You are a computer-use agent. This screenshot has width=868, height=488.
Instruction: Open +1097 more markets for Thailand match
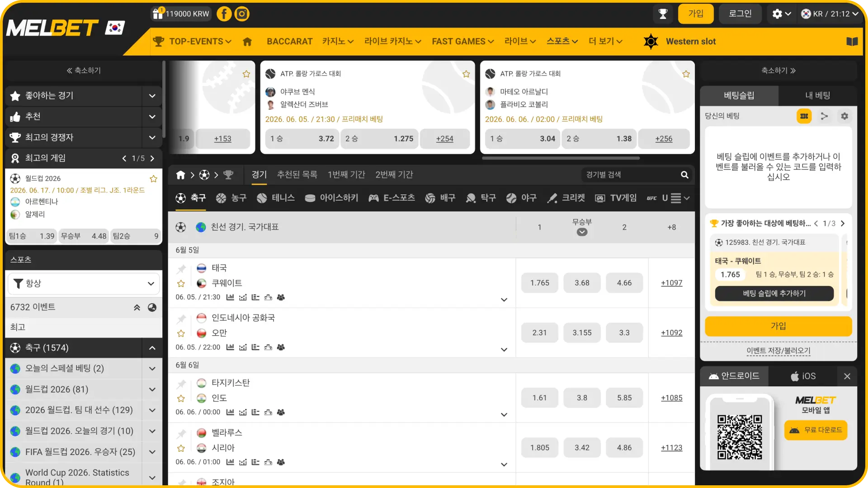pyautogui.click(x=671, y=283)
